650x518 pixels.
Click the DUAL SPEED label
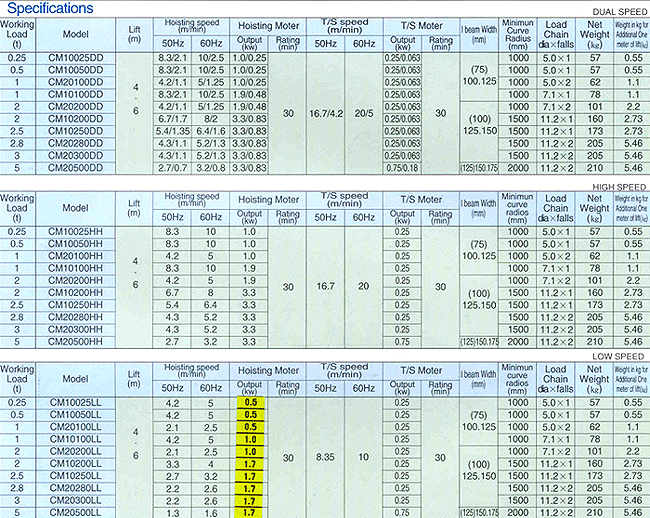point(619,12)
